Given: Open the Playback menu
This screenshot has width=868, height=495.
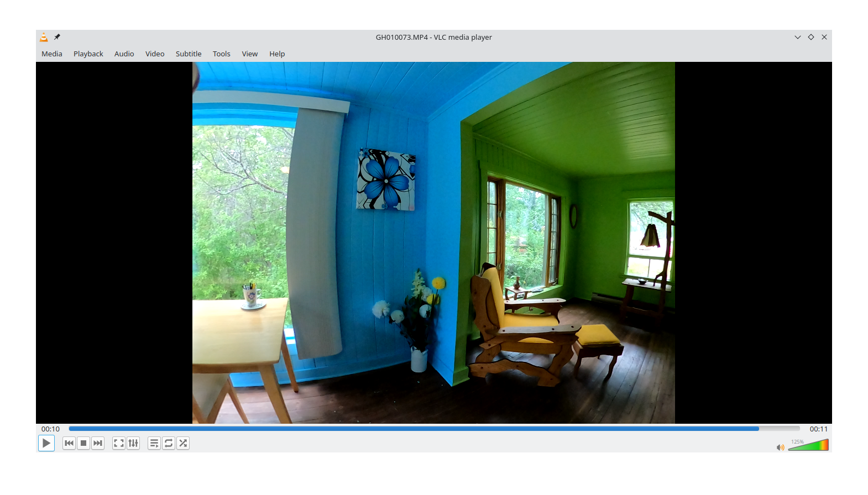Looking at the screenshot, I should (88, 54).
